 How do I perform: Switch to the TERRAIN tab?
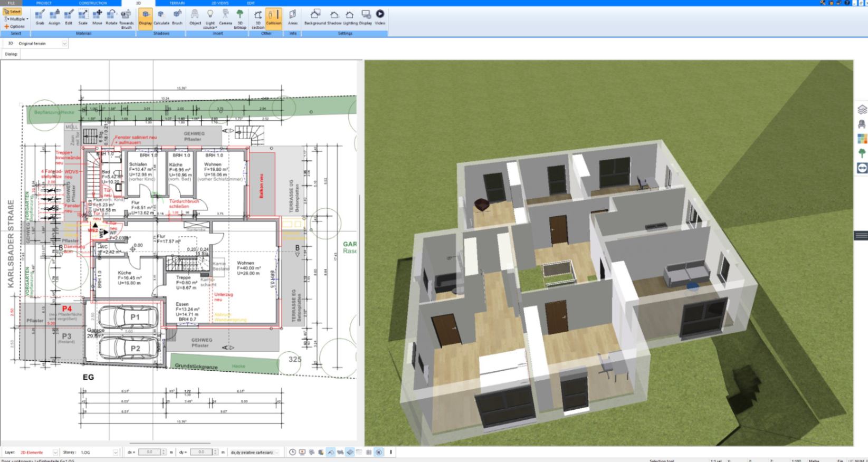point(177,3)
